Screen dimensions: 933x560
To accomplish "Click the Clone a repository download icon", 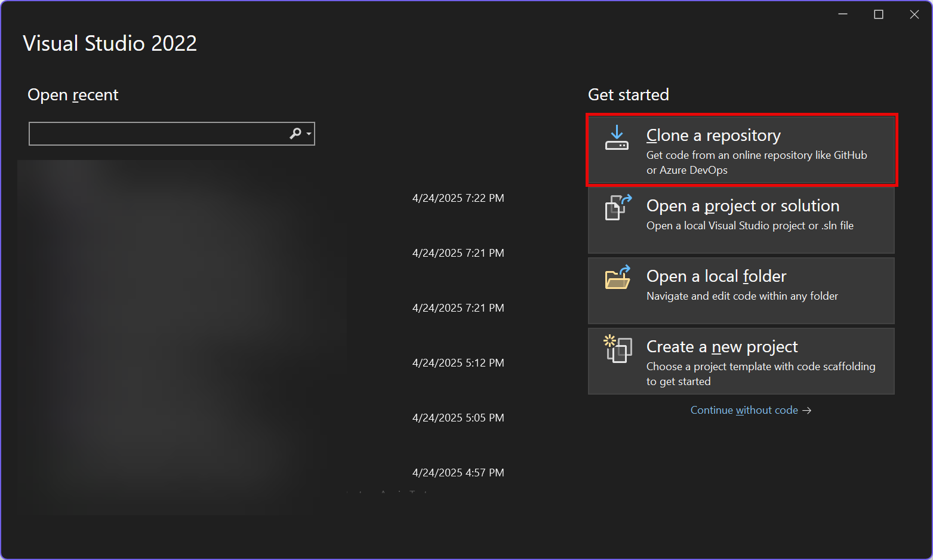I will point(617,138).
